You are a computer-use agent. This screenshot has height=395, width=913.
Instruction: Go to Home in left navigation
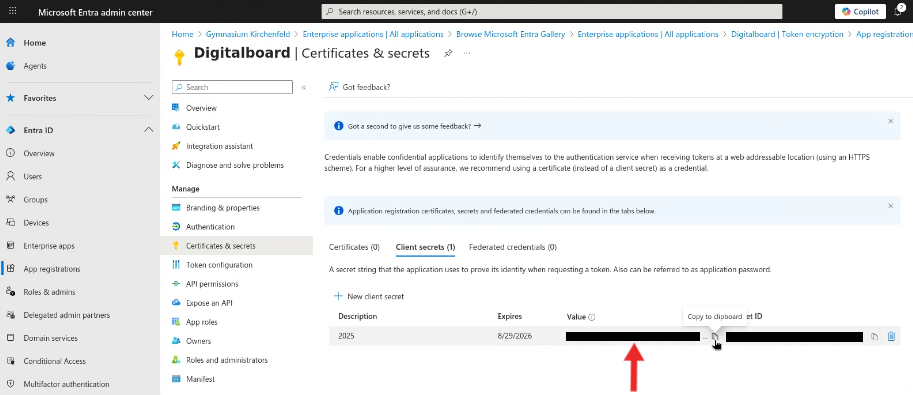click(34, 43)
